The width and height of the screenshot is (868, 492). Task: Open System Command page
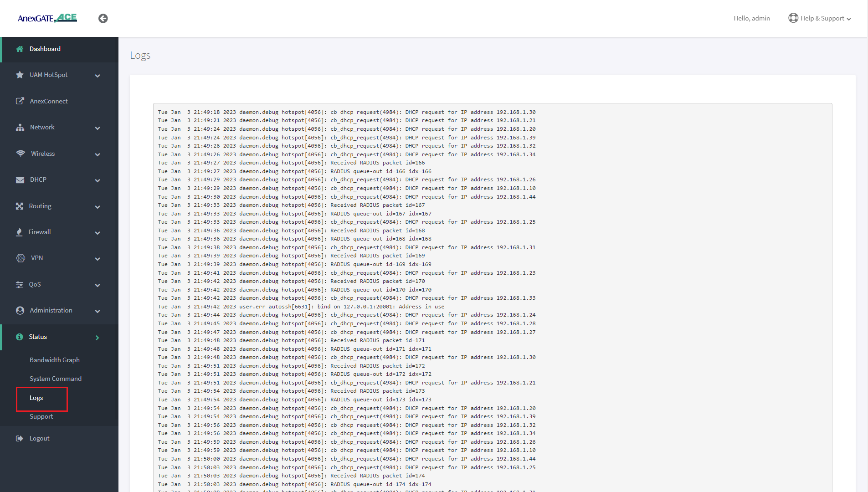pos(56,379)
